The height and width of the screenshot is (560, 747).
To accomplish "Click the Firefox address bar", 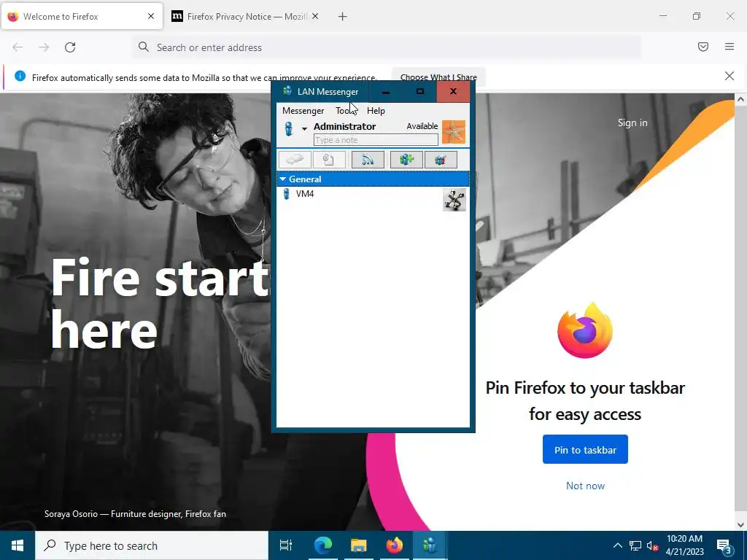I will (386, 47).
